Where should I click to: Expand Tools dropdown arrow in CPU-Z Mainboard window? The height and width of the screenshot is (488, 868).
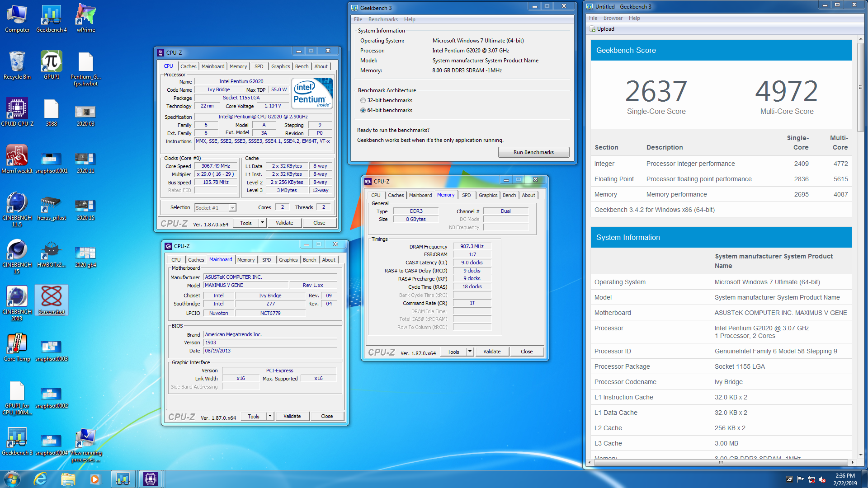(270, 416)
